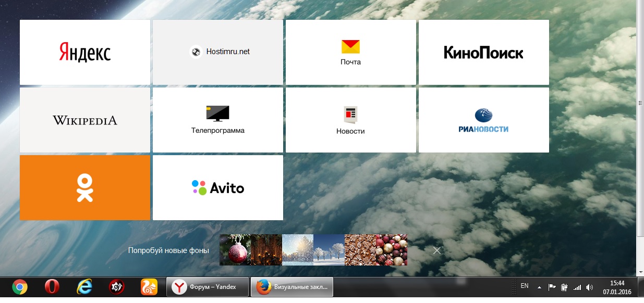Open the РИА Новости tile

(483, 120)
